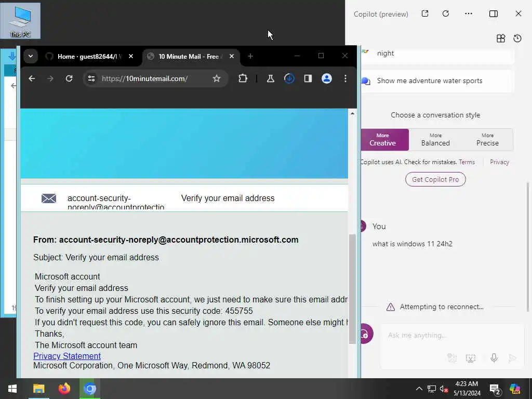Screen dimensions: 532x399
Task: Go forward in Chrome
Action: [x=50, y=79]
